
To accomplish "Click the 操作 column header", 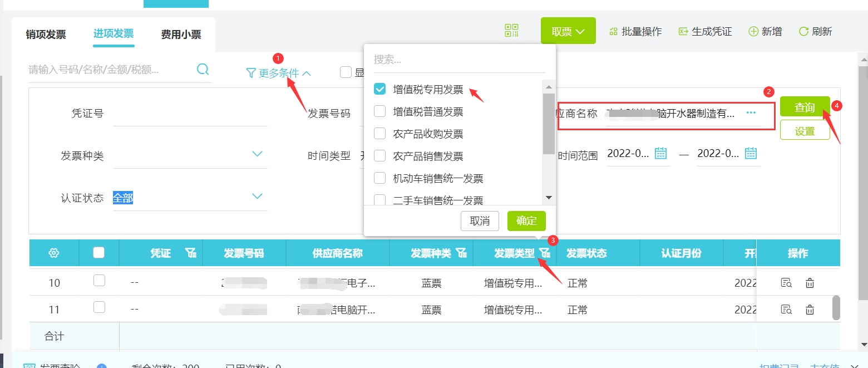I will point(798,253).
